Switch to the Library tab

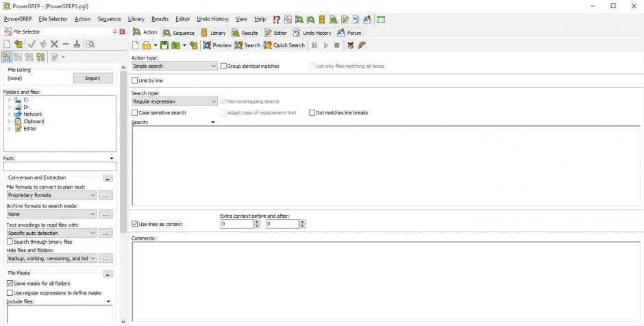(x=214, y=33)
